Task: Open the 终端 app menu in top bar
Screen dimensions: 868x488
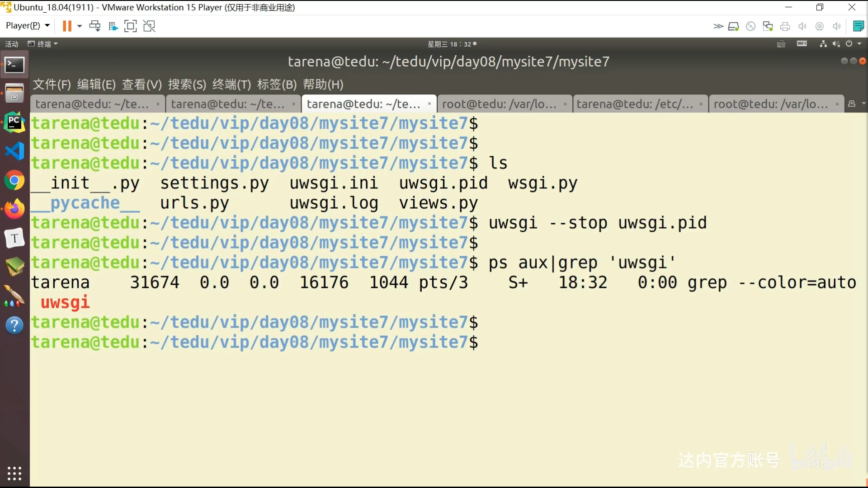Action: [43, 44]
